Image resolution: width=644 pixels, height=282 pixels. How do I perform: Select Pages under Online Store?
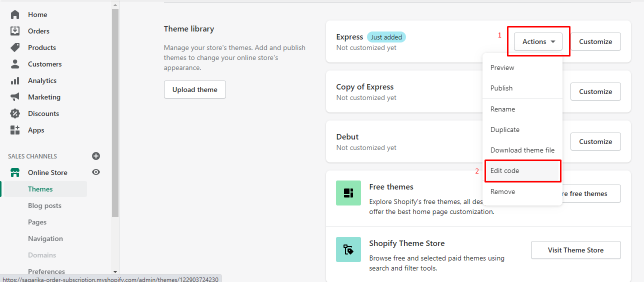[37, 222]
